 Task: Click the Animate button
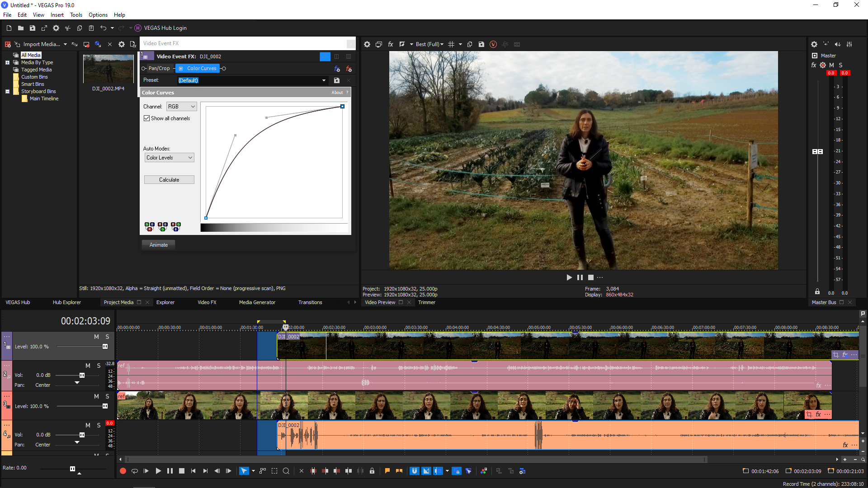click(x=159, y=245)
